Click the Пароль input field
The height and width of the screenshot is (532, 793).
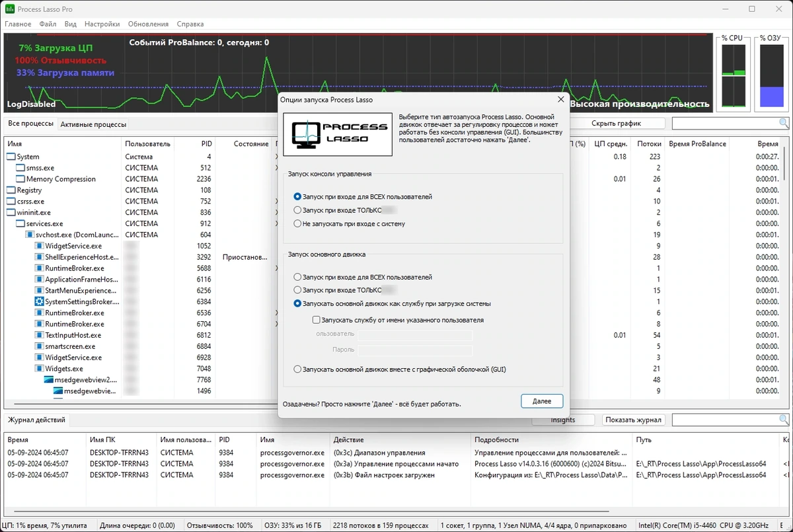pyautogui.click(x=415, y=350)
